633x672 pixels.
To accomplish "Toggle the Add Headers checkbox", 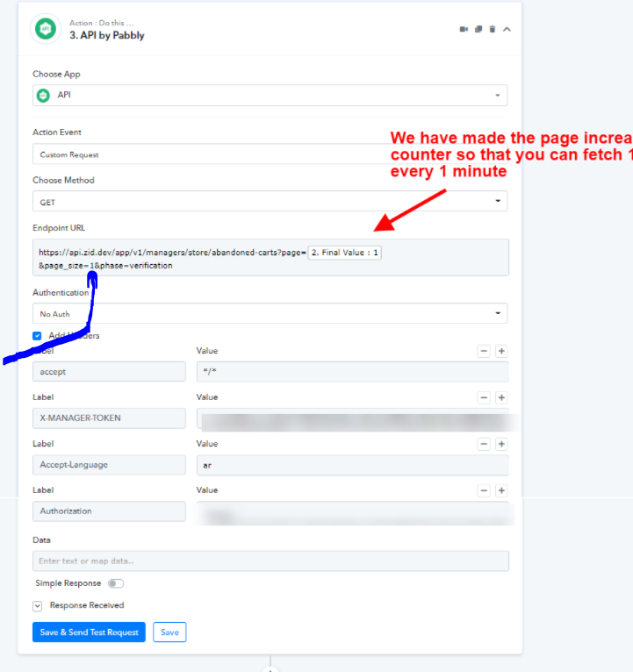I will coord(37,336).
